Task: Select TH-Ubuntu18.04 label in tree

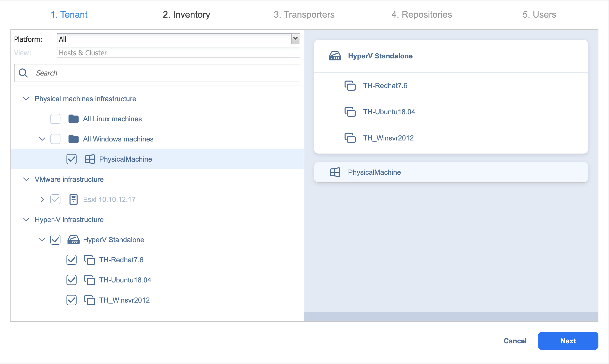Action: [125, 280]
